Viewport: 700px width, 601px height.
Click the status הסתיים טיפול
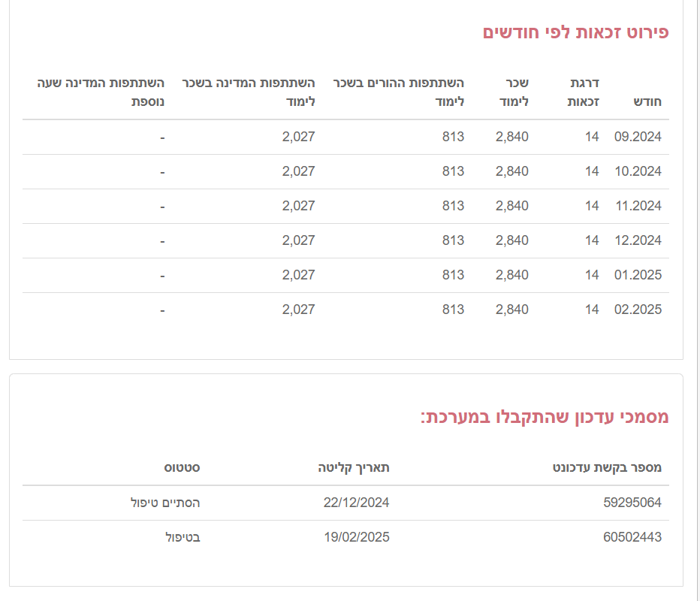[165, 503]
